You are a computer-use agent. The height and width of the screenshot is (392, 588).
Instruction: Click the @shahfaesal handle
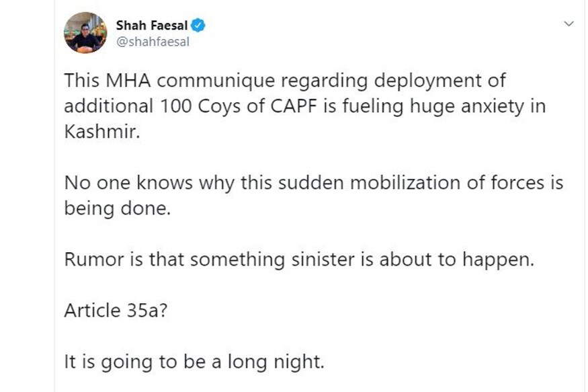153,42
